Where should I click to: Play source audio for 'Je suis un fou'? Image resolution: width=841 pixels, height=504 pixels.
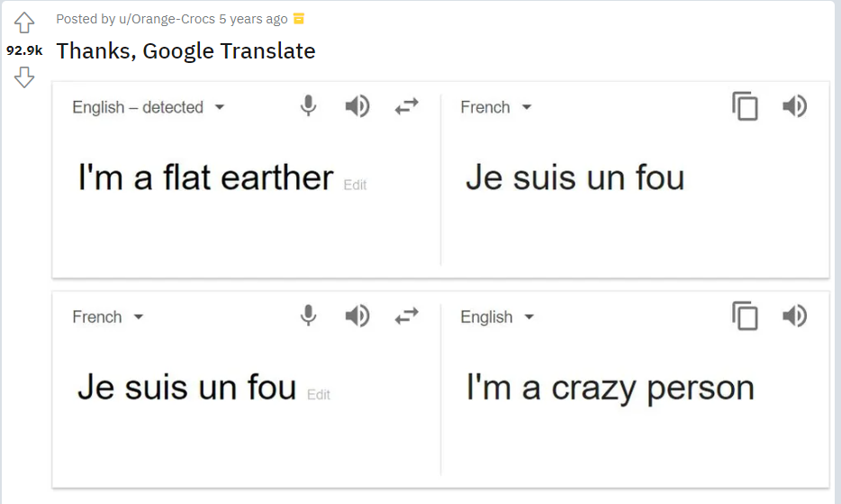tap(357, 316)
